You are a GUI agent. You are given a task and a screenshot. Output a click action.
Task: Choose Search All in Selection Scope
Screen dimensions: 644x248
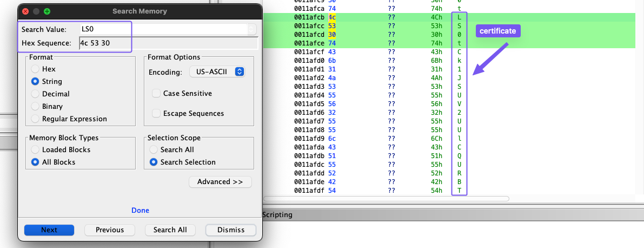[154, 150]
